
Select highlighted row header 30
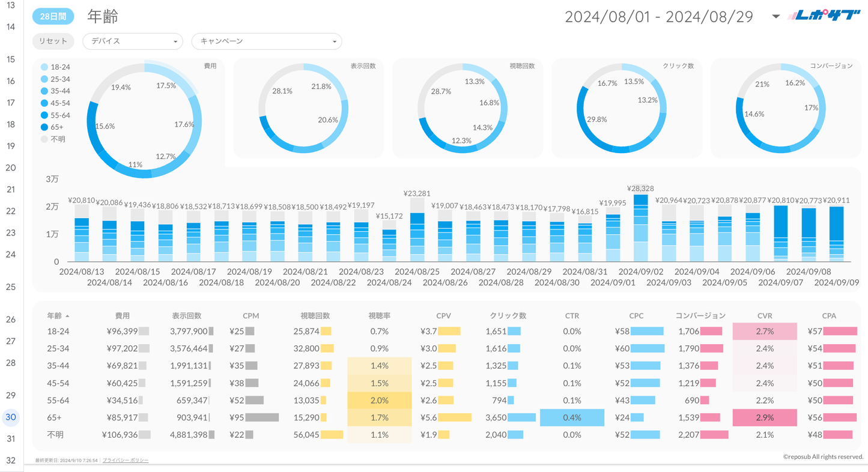click(11, 417)
